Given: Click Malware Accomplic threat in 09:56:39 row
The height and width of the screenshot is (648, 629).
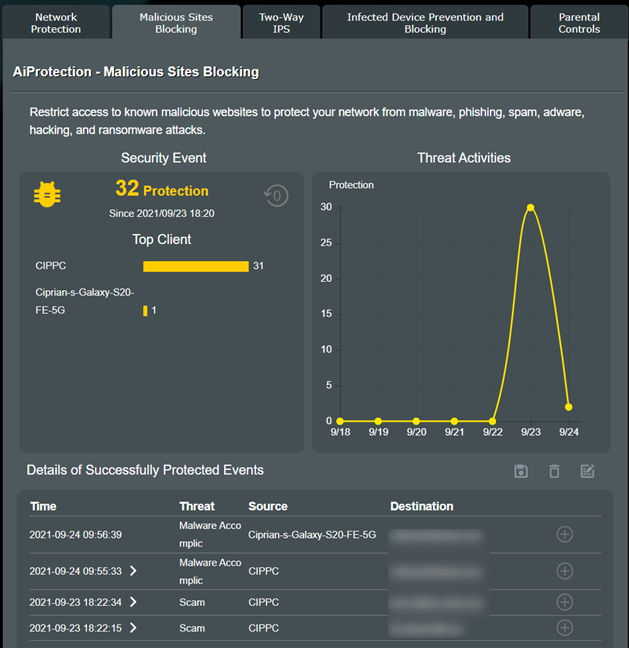Looking at the screenshot, I should [x=210, y=534].
